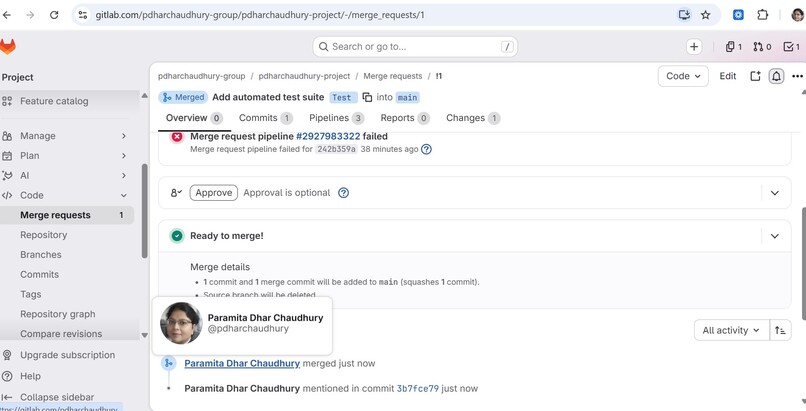Click help icon next to Approval is optional
The height and width of the screenshot is (411, 806).
coord(343,193)
